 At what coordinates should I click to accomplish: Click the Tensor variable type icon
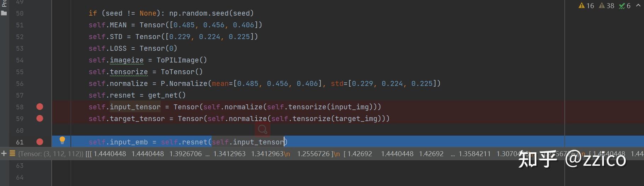pyautogui.click(x=12, y=154)
